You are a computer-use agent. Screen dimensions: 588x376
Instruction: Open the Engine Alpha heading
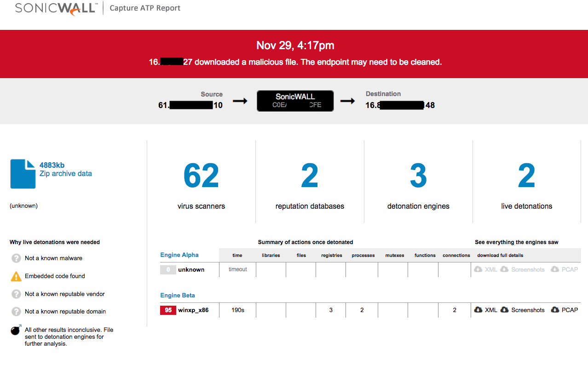pyautogui.click(x=179, y=255)
